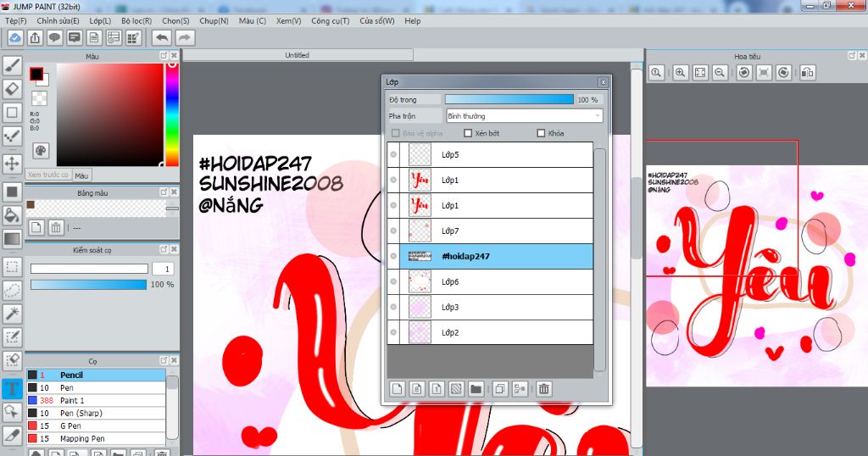Undock the Màu color panel
Screen dimensions: 868x456
point(164,55)
